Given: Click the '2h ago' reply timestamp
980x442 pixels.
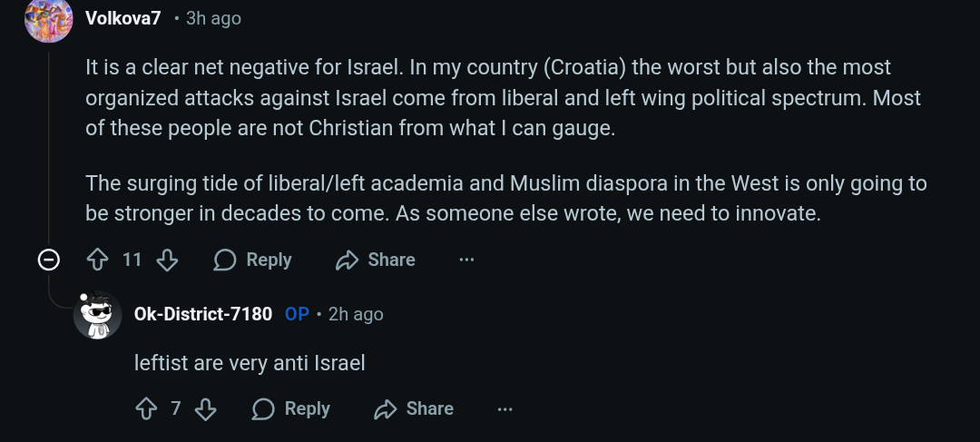Looking at the screenshot, I should tap(356, 314).
